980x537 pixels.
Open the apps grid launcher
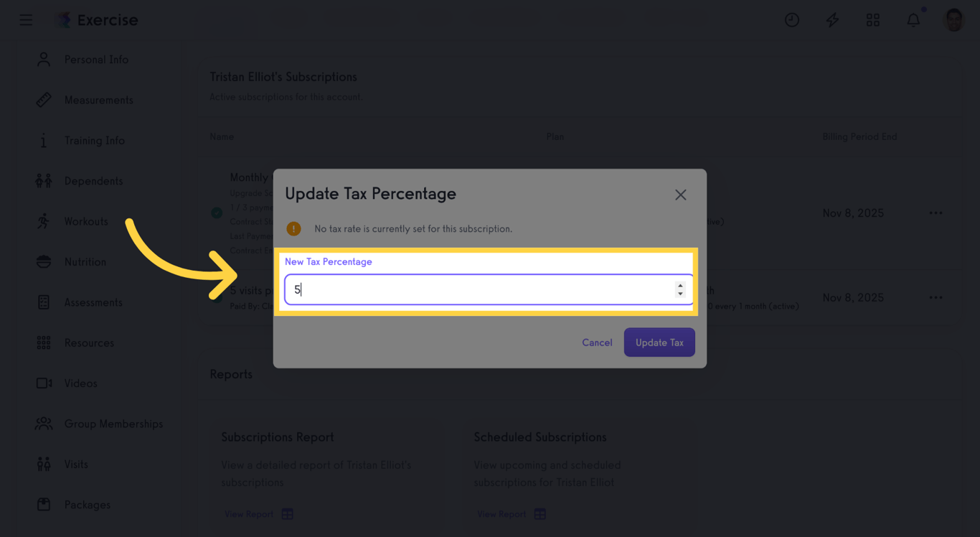(872, 19)
